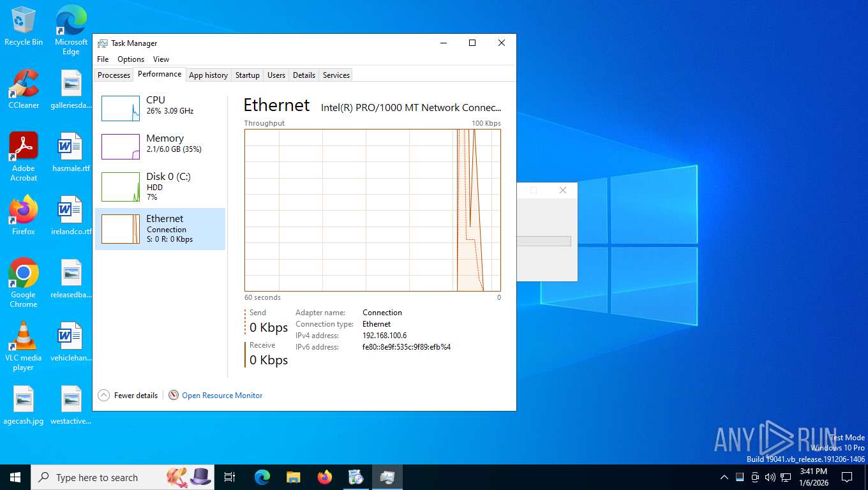Viewport: 868px width, 490px height.
Task: Select the CPU performance item
Action: [x=160, y=108]
